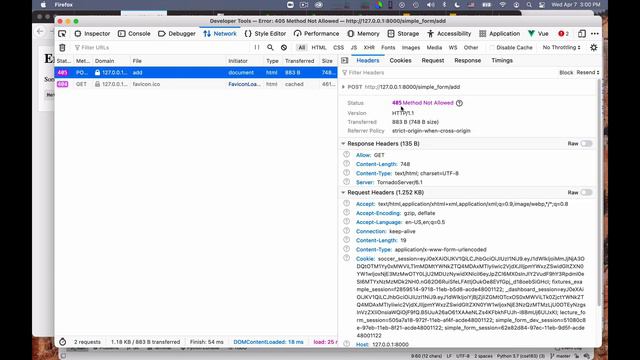Focus the Filter Headers field

pyautogui.click(x=447, y=73)
